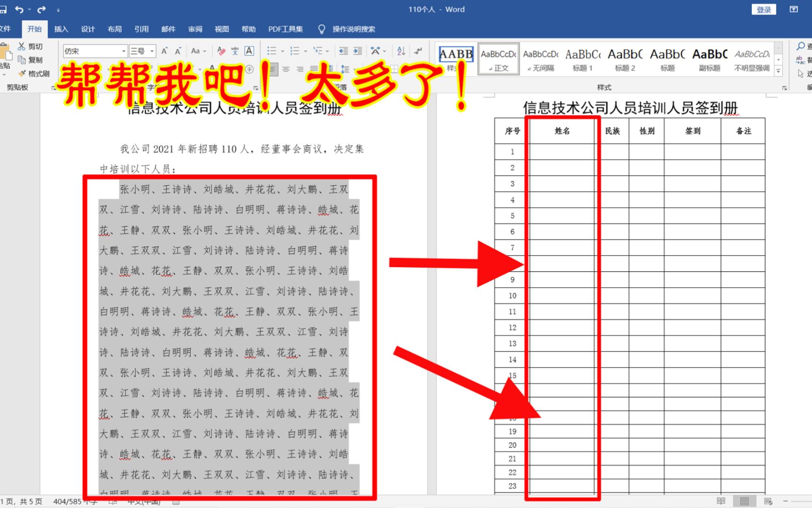Image resolution: width=812 pixels, height=508 pixels.
Task: Click the Decrease Indent icon
Action: (x=344, y=51)
